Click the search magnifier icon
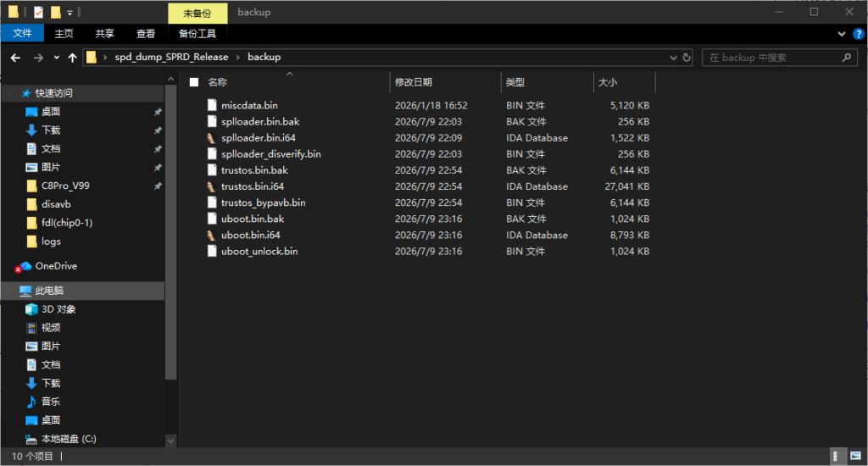This screenshot has height=466, width=868. (846, 58)
